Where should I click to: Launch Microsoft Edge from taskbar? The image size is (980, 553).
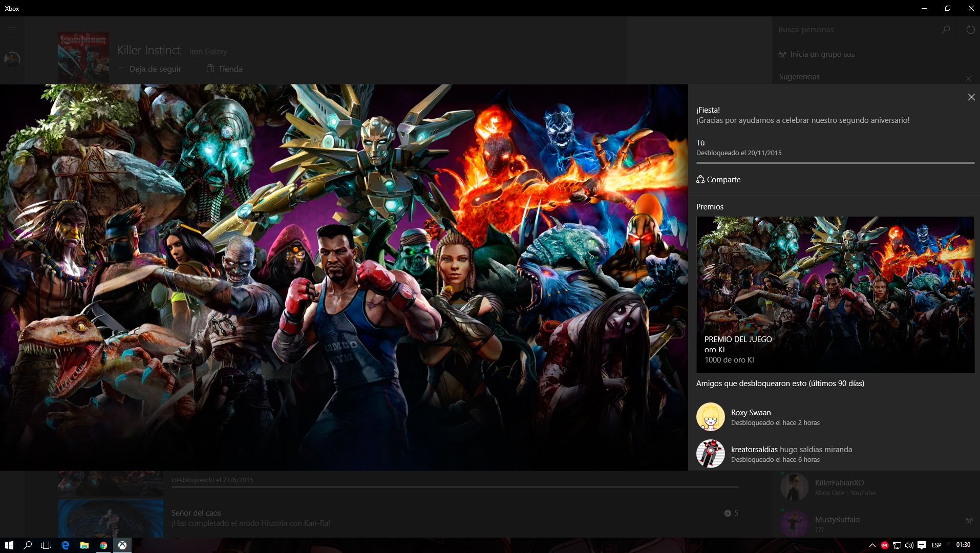click(x=65, y=545)
